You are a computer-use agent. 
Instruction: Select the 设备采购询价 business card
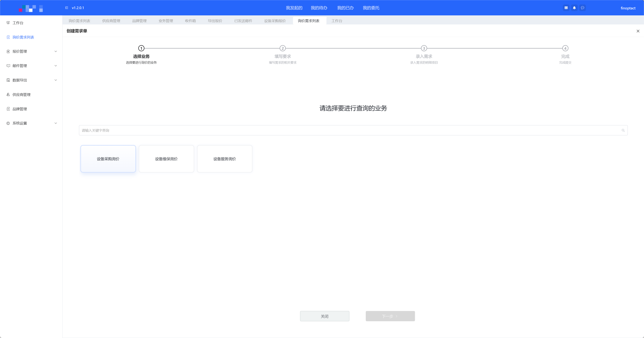(108, 159)
